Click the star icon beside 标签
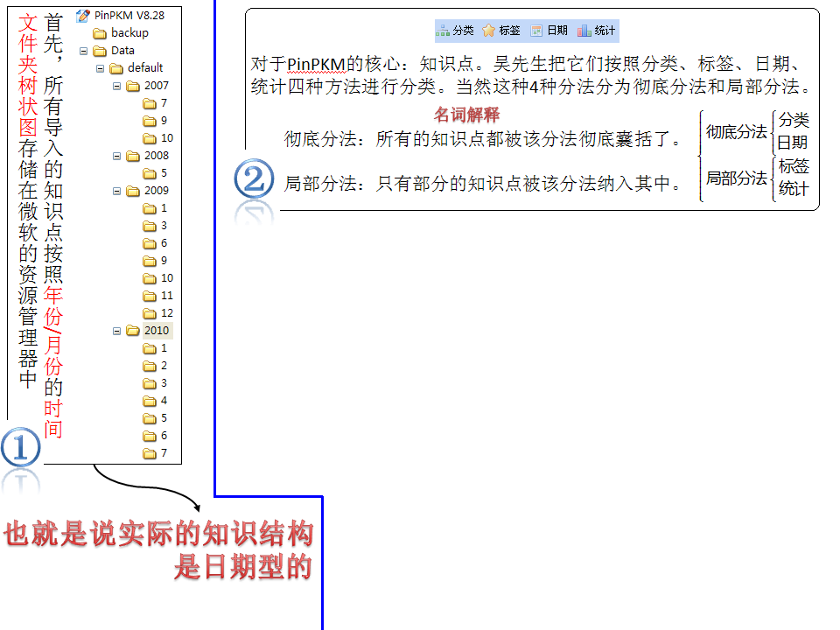Viewport: 840px width, 630px height. (489, 31)
